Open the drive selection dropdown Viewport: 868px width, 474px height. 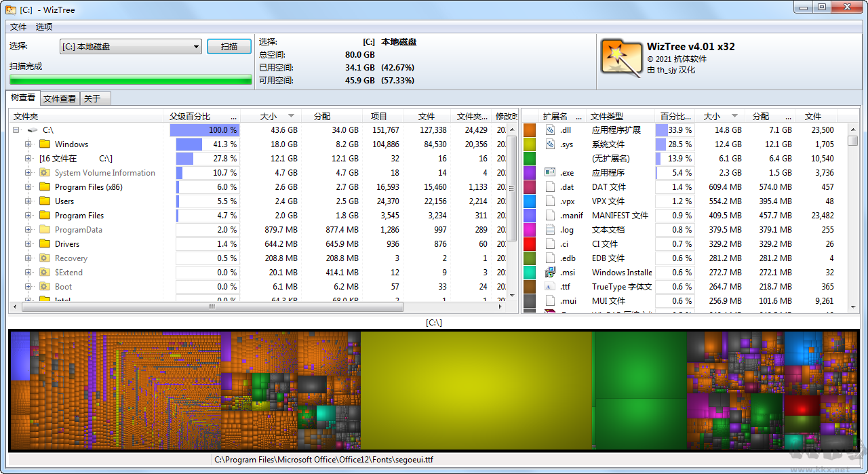point(197,46)
